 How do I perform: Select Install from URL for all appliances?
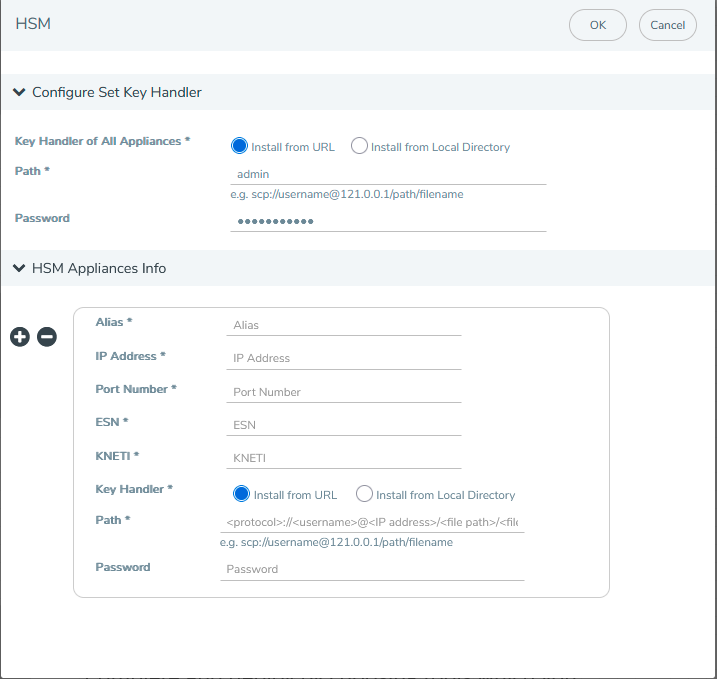pos(239,146)
